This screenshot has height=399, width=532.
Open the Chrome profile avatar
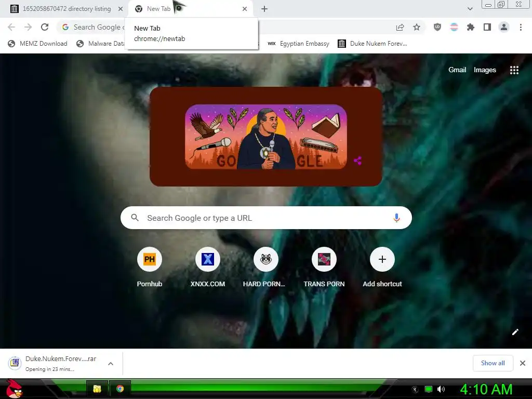(504, 27)
